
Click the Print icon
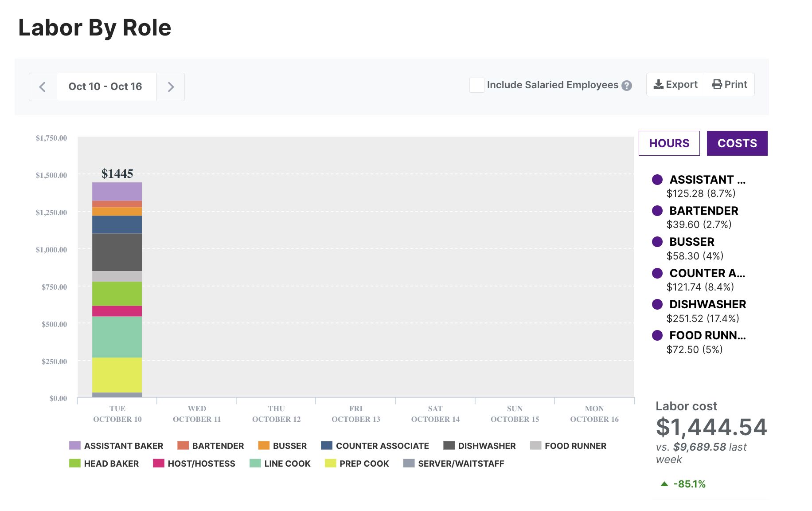[x=717, y=84]
